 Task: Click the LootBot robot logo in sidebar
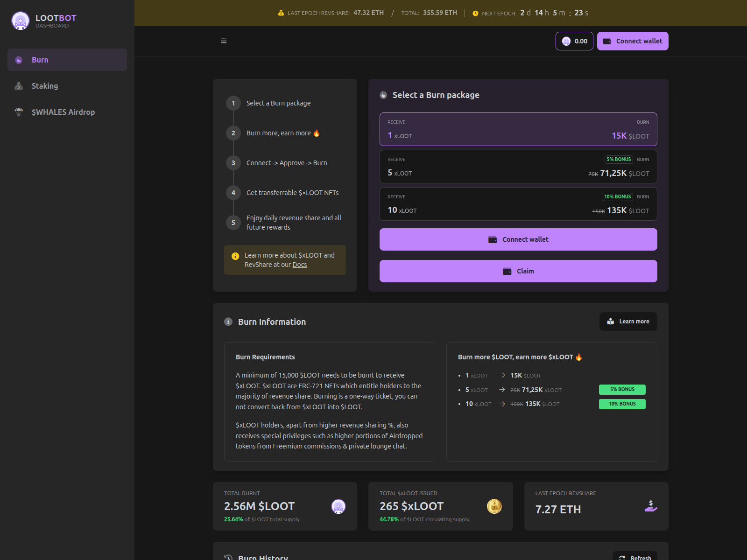(20, 20)
